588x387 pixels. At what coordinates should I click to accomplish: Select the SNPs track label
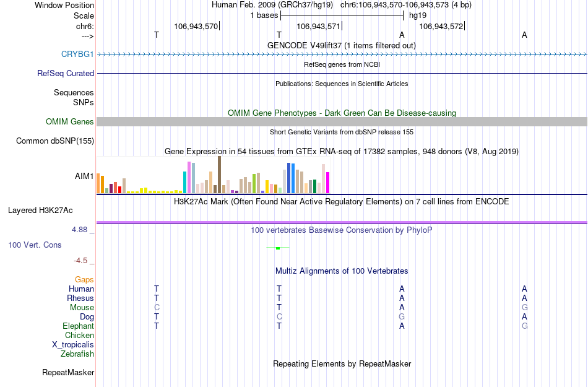[84, 102]
